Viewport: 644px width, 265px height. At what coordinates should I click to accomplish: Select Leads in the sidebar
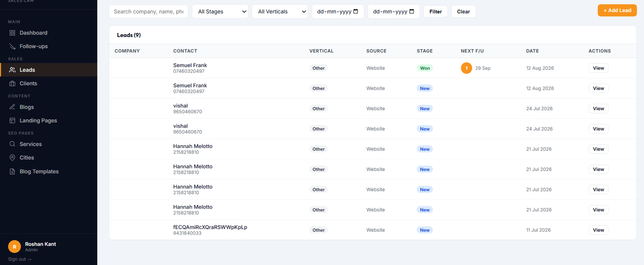coord(48,70)
